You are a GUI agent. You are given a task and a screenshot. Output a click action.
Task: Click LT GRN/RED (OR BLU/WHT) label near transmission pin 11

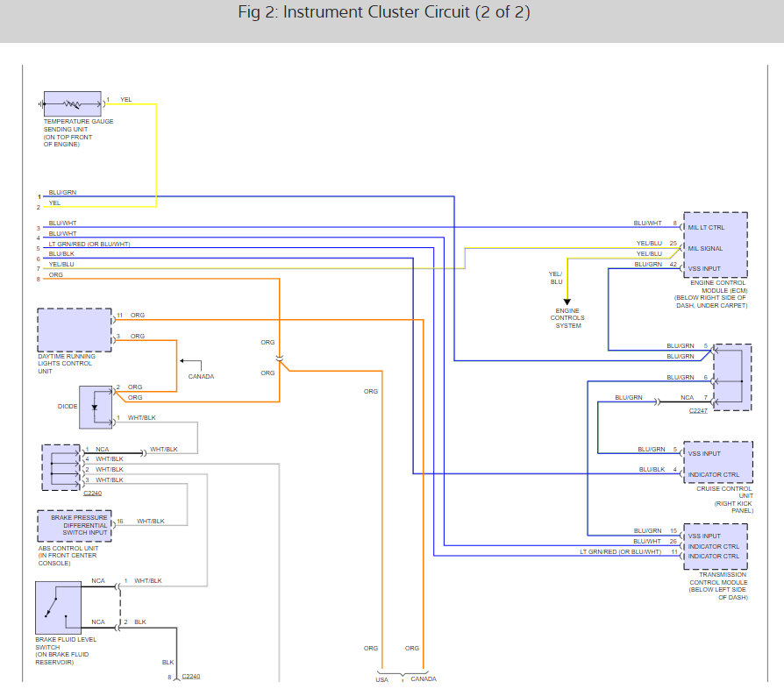tap(621, 552)
